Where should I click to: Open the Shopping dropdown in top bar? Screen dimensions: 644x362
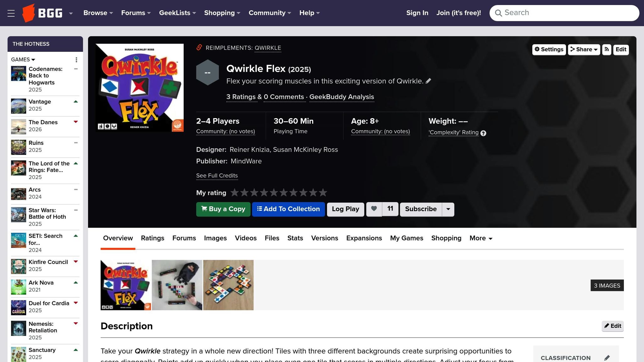click(x=222, y=13)
